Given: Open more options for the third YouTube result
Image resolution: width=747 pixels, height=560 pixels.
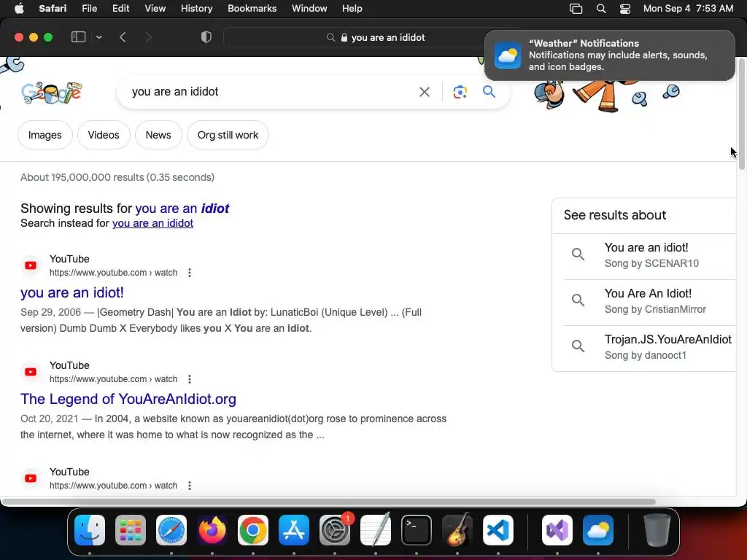Looking at the screenshot, I should 190,486.
